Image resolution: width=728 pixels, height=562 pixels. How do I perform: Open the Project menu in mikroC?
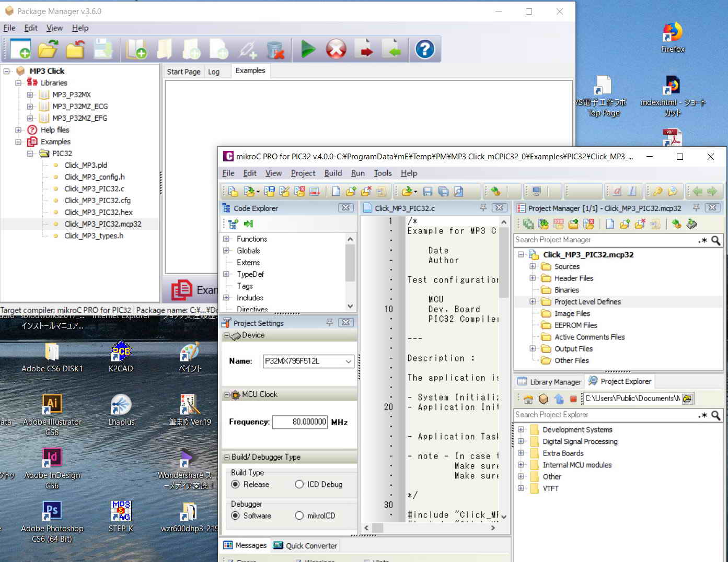[x=303, y=173]
